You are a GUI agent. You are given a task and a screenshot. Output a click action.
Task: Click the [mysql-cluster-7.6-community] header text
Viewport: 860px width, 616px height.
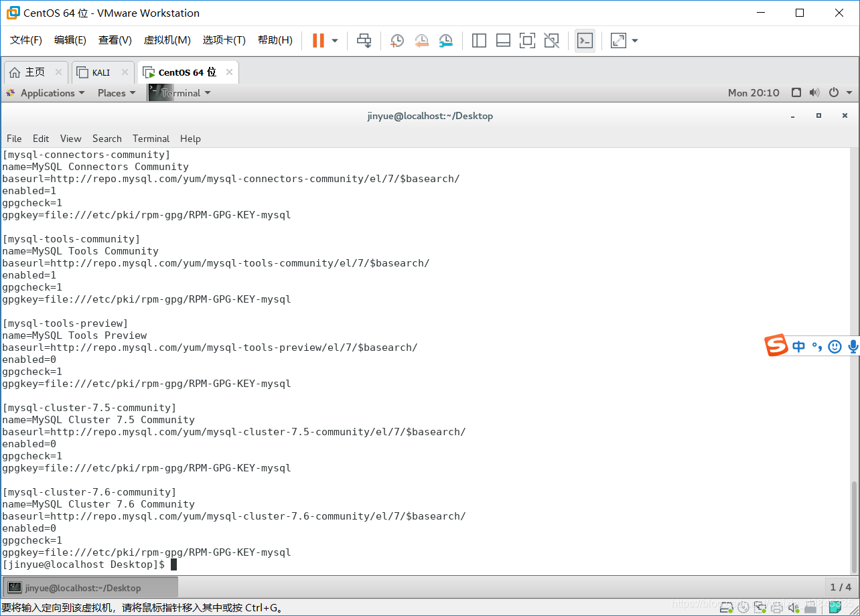[89, 492]
